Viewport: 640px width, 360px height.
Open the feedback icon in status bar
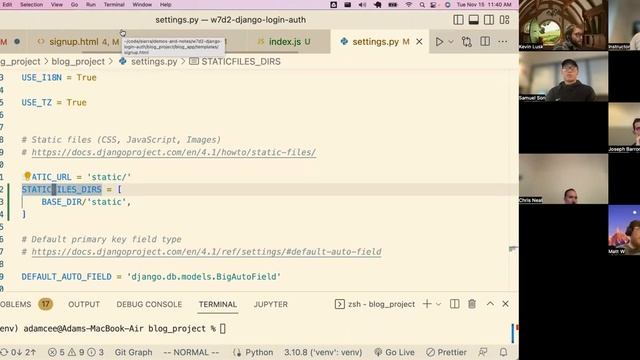483,352
